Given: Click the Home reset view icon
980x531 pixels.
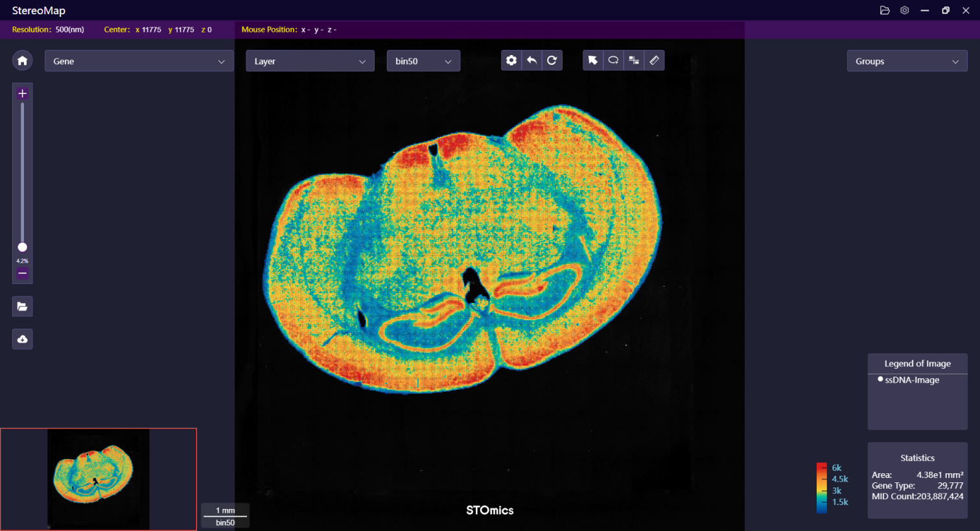Looking at the screenshot, I should pos(22,60).
